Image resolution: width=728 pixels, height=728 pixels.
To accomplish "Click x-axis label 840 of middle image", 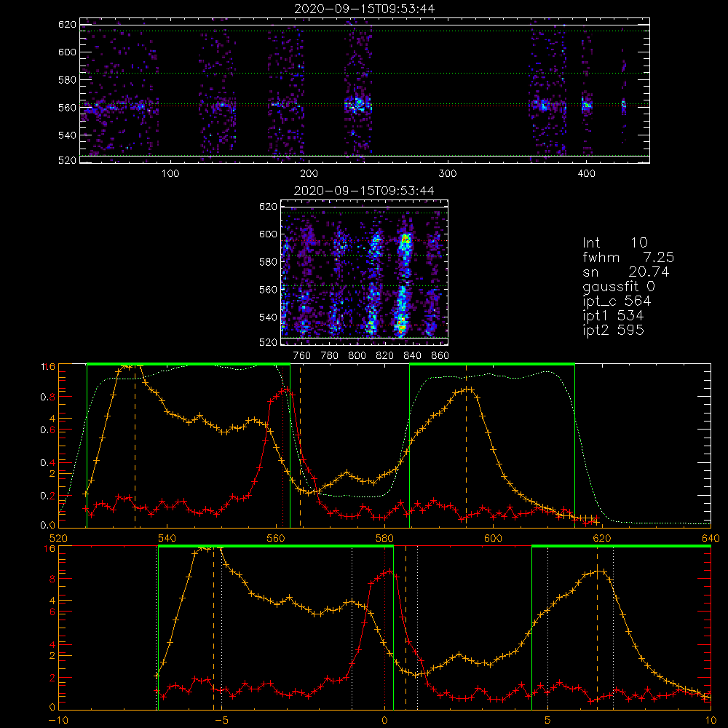I will click(412, 356).
